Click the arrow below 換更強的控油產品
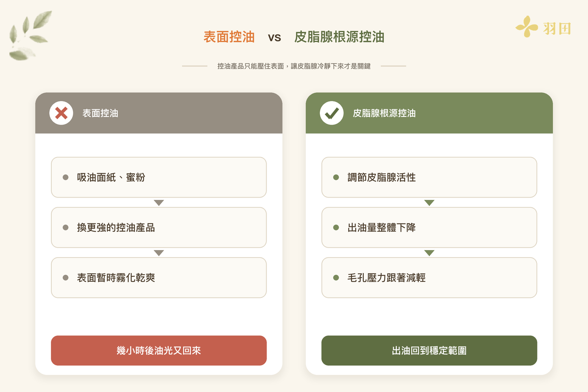 [x=159, y=253]
